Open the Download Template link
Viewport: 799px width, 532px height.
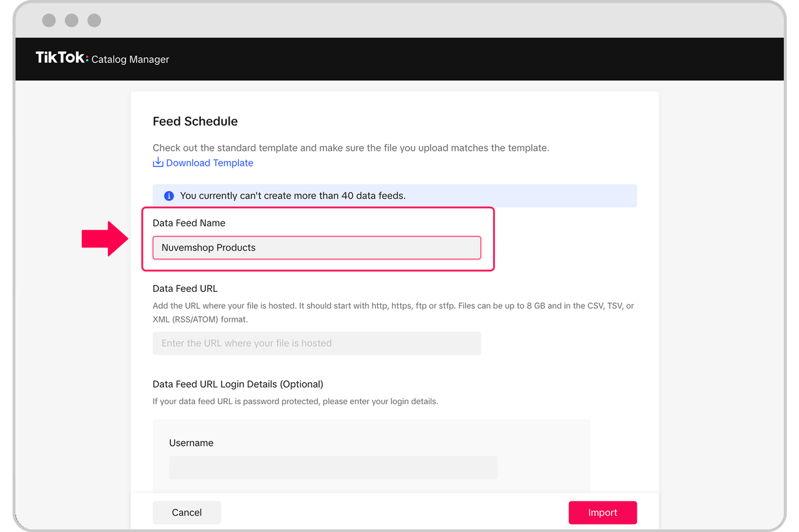[209, 163]
